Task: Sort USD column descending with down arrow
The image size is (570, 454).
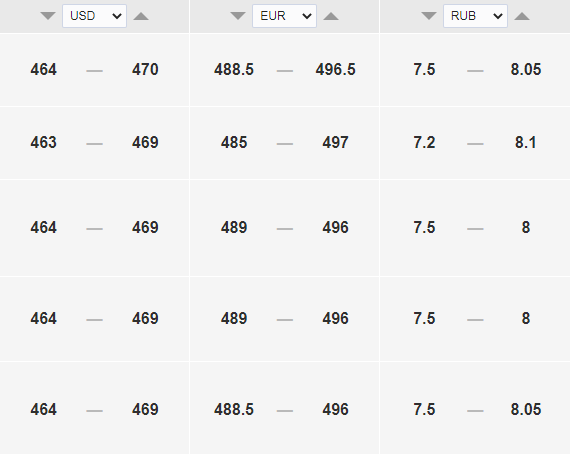Action: click(x=48, y=16)
